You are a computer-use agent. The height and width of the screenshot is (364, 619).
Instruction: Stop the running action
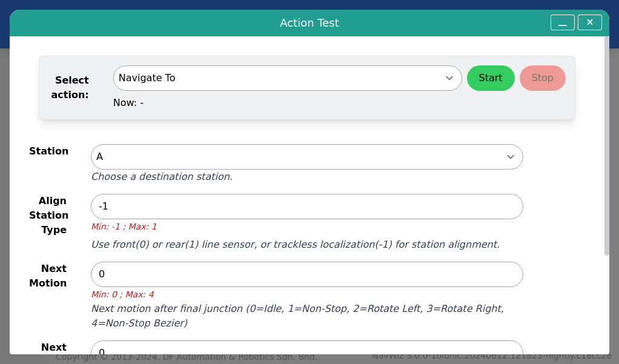[543, 78]
